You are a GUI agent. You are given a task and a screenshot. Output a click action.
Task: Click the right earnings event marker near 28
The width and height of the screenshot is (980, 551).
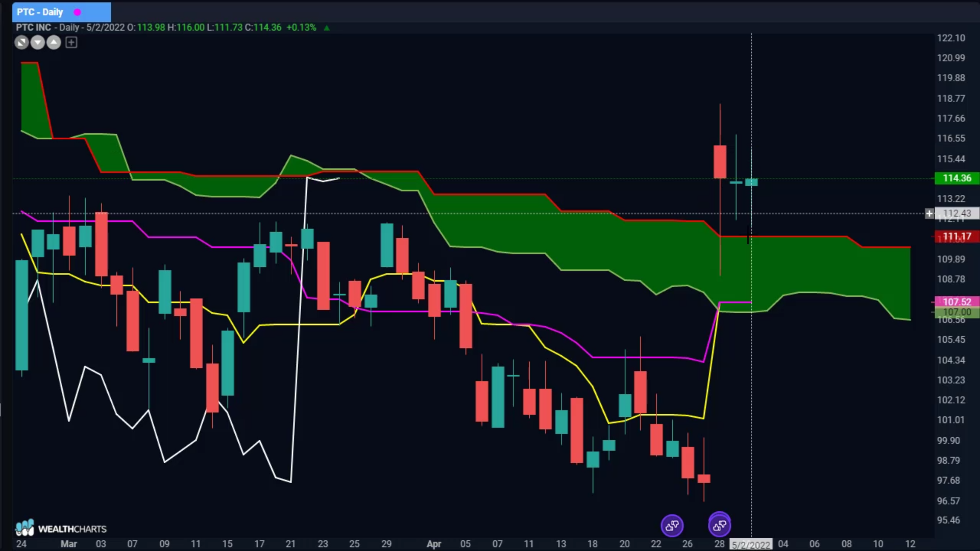(x=720, y=525)
